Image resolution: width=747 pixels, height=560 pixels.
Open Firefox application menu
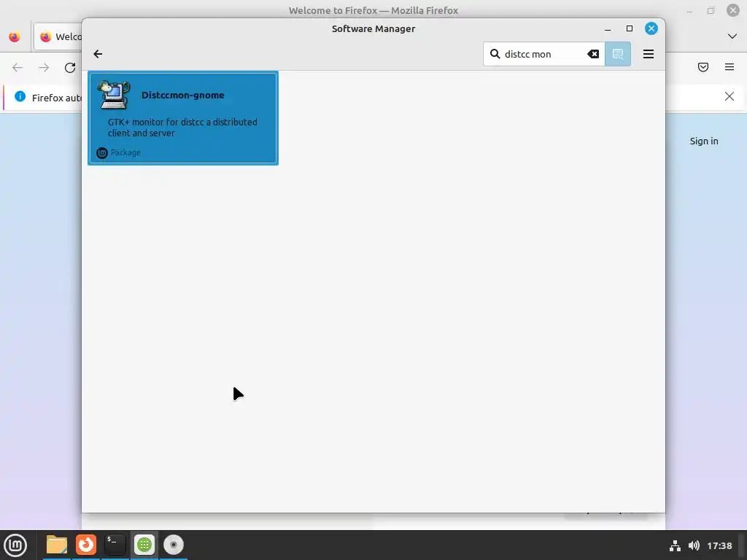[729, 67]
